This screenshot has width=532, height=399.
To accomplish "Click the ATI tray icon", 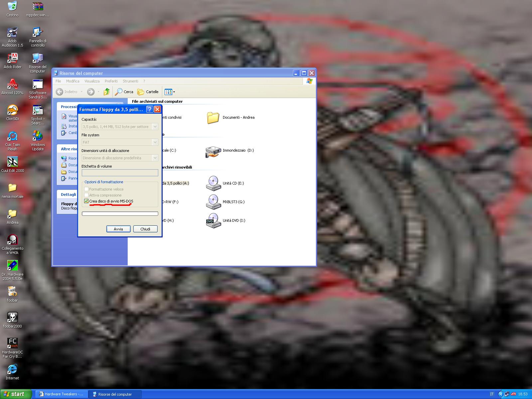I will 513,394.
